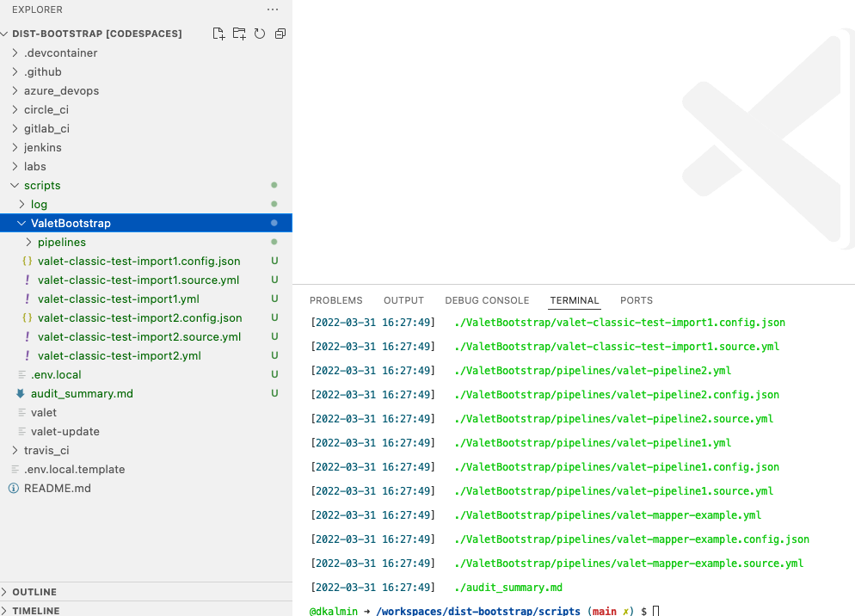The height and width of the screenshot is (616, 855).
Task: Click the @dkalmin username in terminal prompt
Action: 333,611
